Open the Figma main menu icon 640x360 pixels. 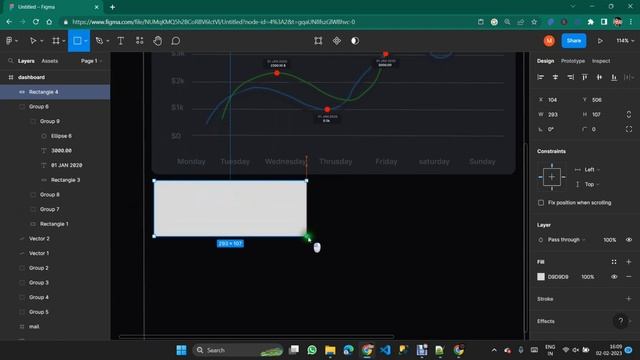coord(9,41)
